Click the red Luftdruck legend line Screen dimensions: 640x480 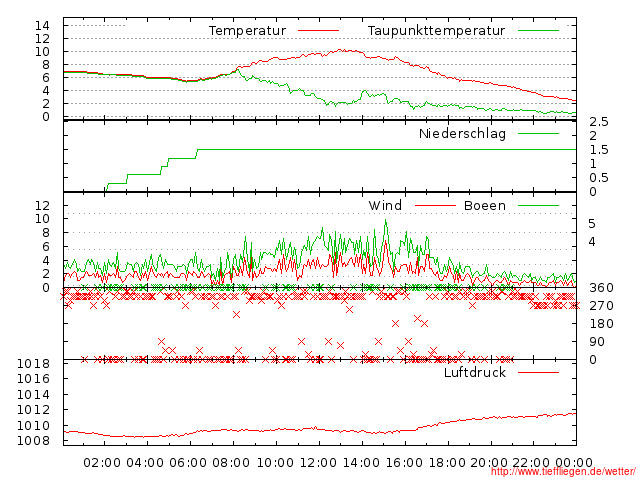click(538, 372)
